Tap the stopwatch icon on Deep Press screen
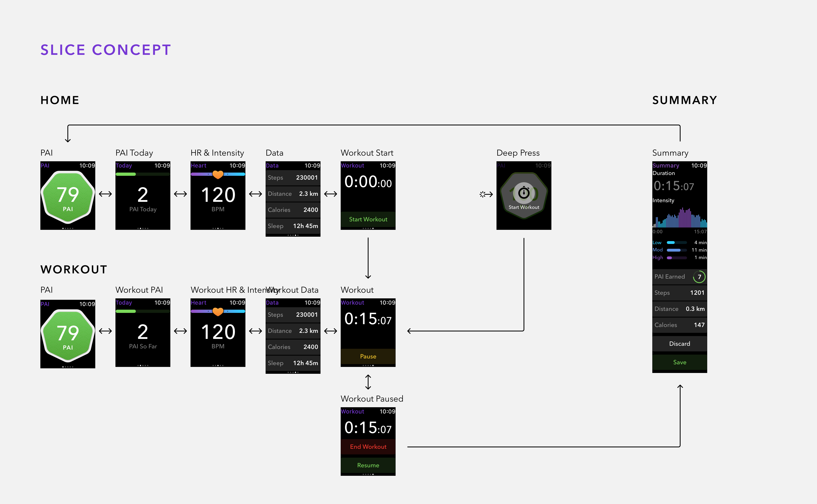This screenshot has height=504, width=817. [524, 193]
